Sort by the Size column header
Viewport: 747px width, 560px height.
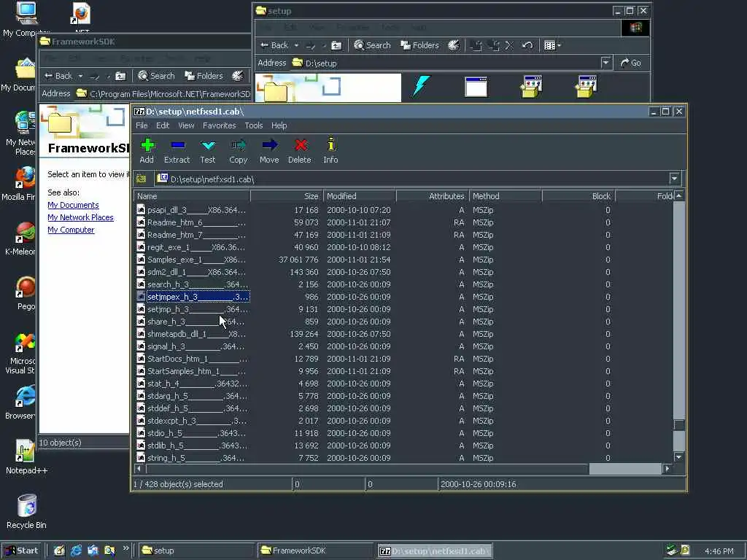286,196
